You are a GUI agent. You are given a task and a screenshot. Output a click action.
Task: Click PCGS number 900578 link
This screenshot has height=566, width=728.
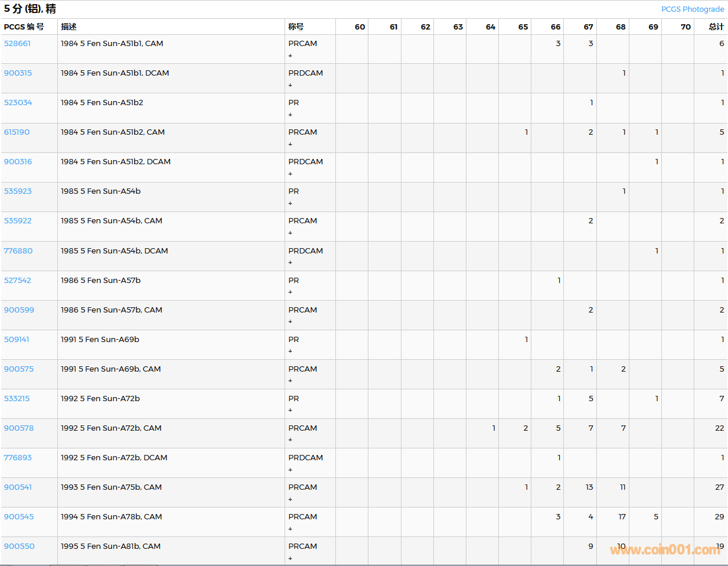tap(19, 428)
